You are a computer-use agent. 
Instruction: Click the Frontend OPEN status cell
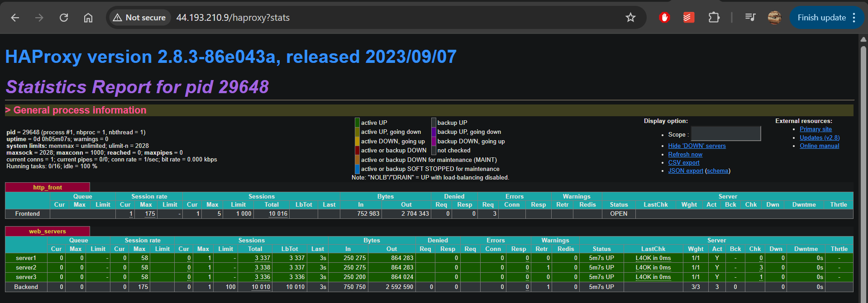[x=619, y=213]
